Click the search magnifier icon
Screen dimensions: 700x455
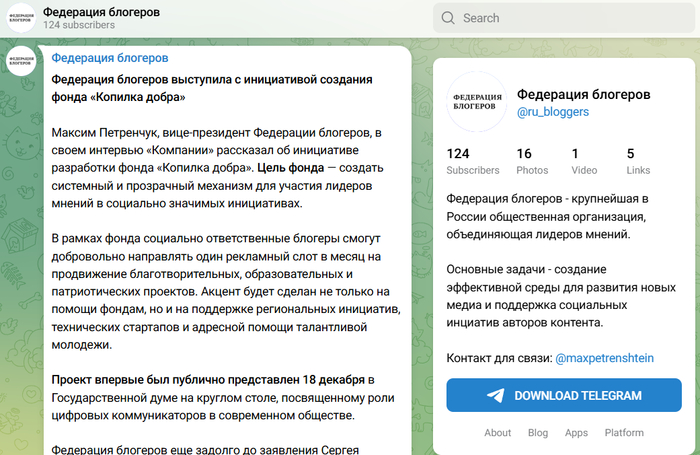point(448,18)
